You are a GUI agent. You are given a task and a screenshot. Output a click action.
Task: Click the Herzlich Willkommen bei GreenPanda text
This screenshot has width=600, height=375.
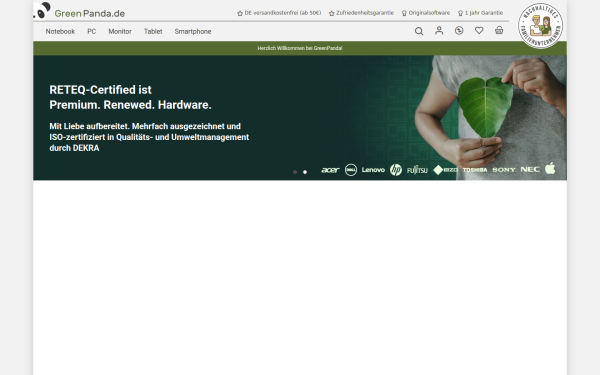(300, 48)
